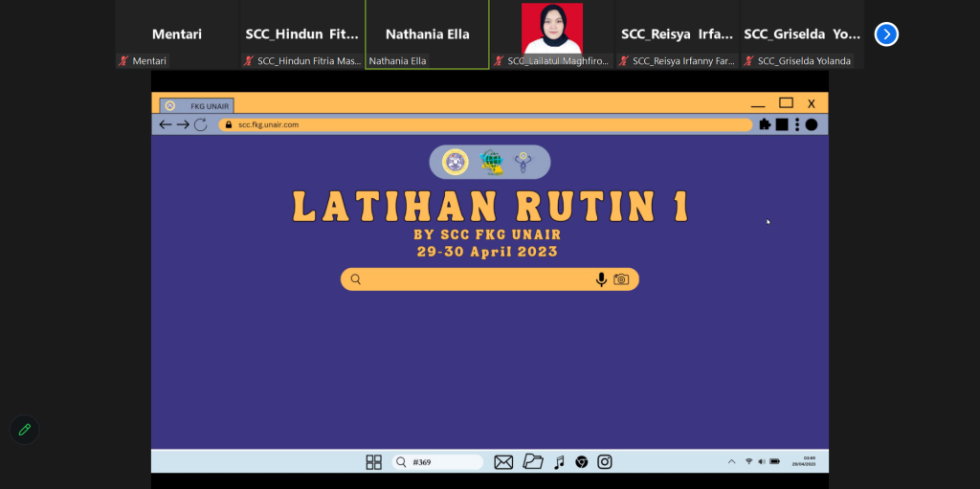This screenshot has width=980, height=489.
Task: Click muted mic icon beside Mentari
Action: pyautogui.click(x=123, y=61)
